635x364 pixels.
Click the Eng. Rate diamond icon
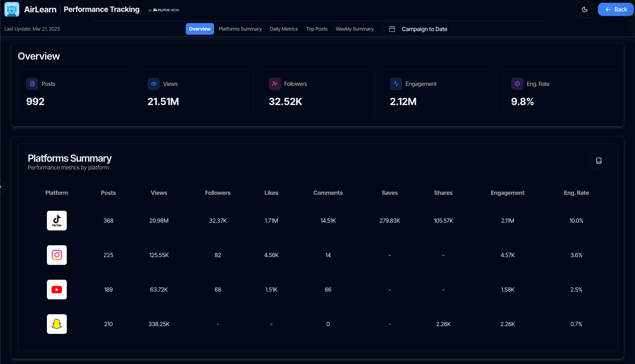[x=517, y=84]
